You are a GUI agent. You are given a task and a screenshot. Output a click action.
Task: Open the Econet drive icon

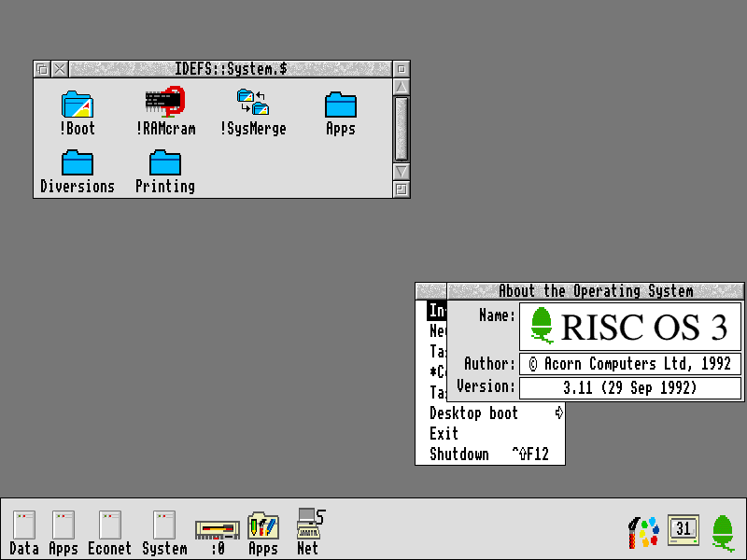coord(109,532)
